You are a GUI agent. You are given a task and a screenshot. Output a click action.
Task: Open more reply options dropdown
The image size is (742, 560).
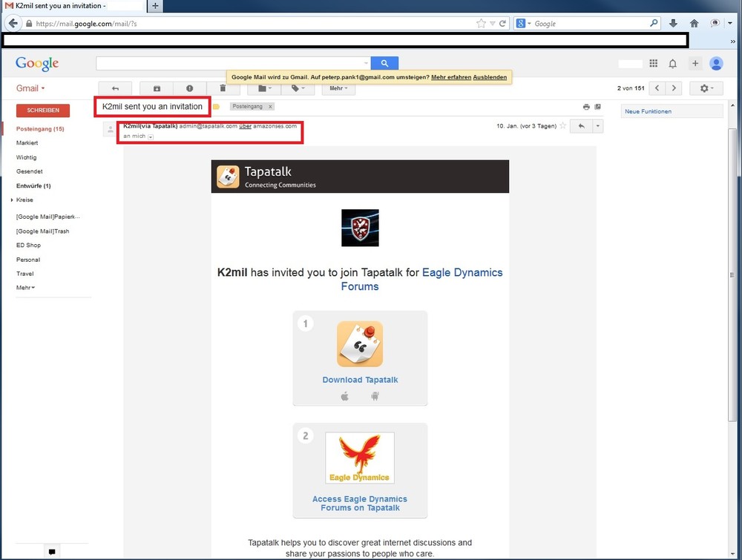click(597, 126)
